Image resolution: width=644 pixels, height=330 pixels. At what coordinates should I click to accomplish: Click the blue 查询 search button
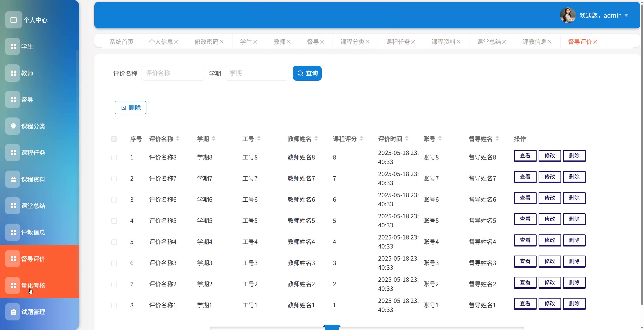[307, 73]
